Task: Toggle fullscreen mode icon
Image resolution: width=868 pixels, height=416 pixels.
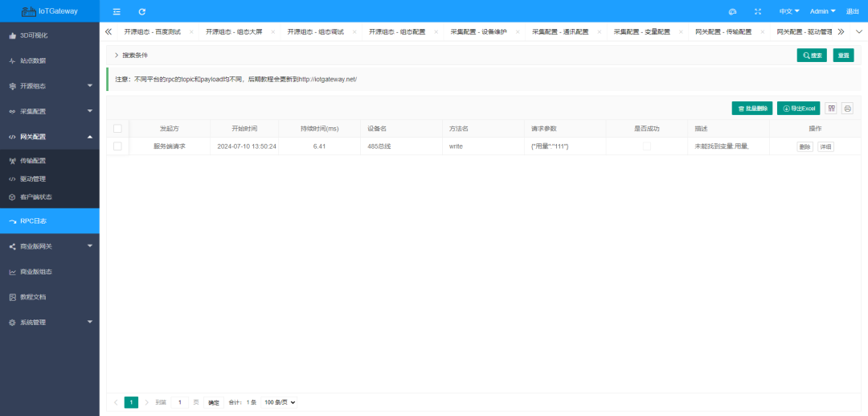Action: tap(758, 11)
